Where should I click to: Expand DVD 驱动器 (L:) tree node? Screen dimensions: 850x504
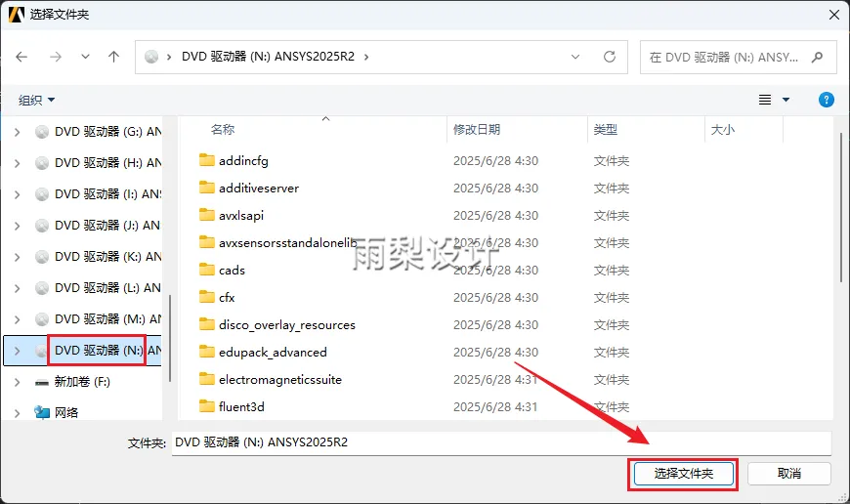pos(18,288)
